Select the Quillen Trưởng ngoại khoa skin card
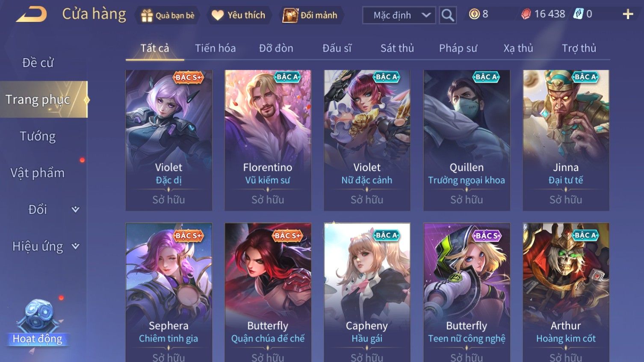 [x=467, y=140]
